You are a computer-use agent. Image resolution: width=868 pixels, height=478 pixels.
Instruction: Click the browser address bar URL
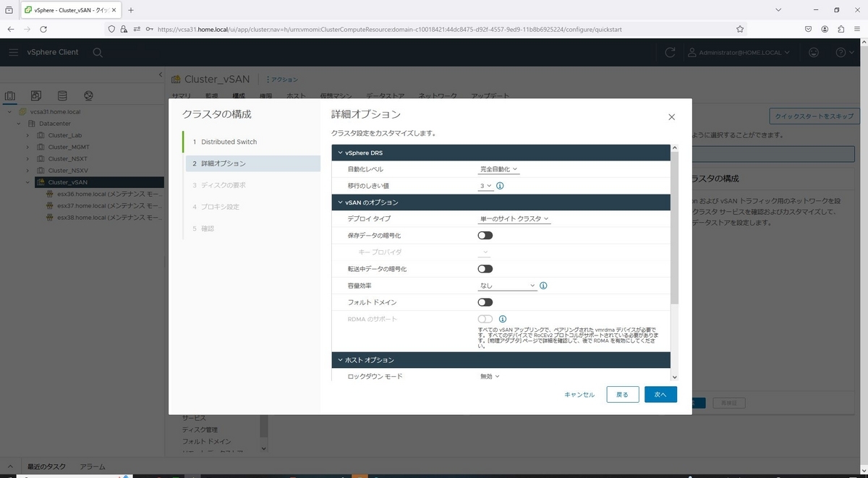[389, 29]
